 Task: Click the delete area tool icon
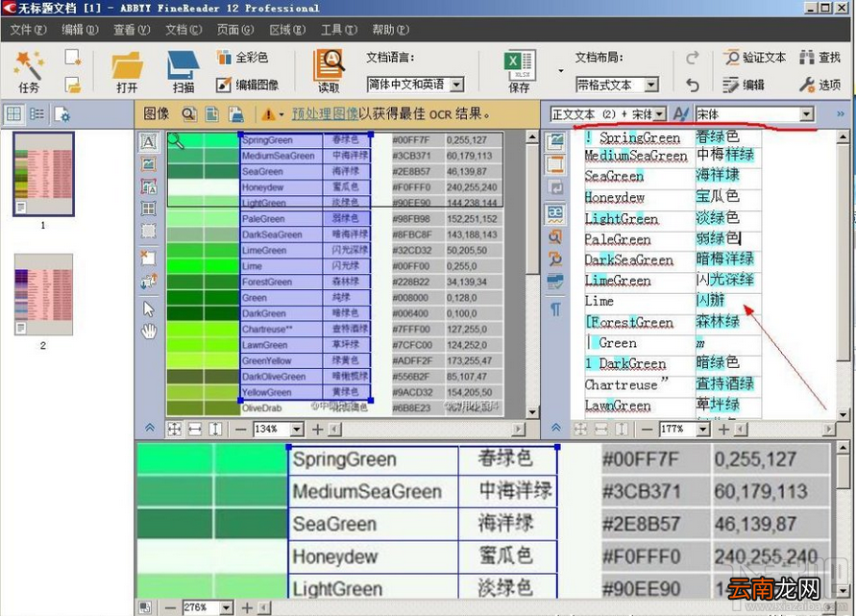point(149,258)
